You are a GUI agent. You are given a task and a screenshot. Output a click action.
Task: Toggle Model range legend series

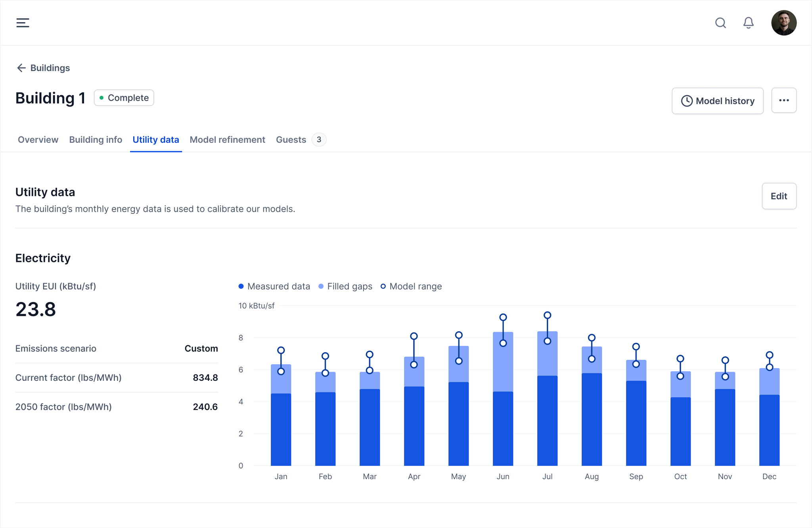(411, 286)
